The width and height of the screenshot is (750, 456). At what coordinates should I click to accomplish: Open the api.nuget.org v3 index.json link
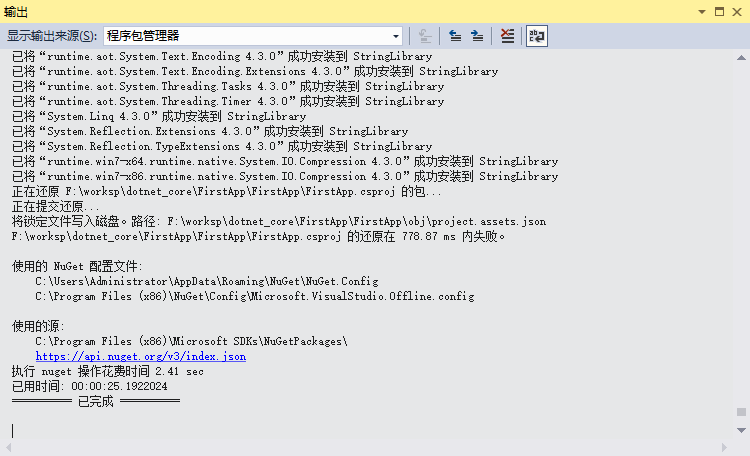pos(140,356)
